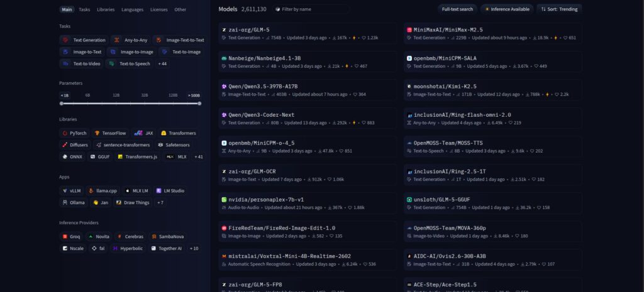Filter by fal provider icon
Screen dimensions: 644x292
click(x=94, y=249)
